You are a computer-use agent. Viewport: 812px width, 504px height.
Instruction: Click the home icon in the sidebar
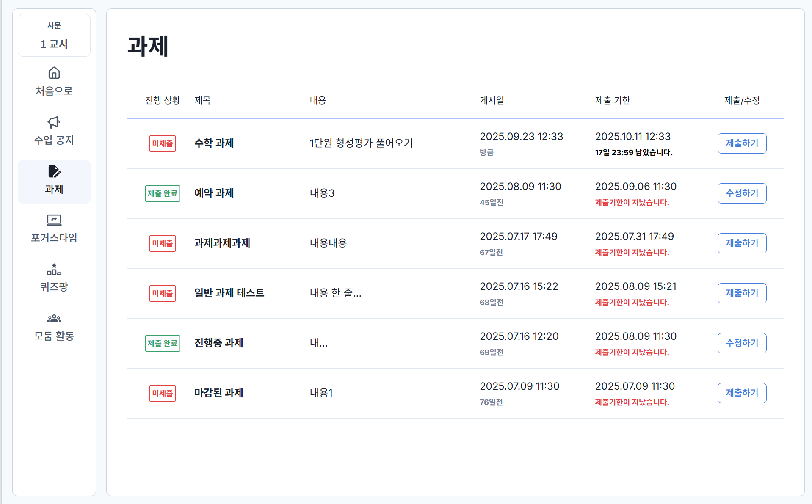pyautogui.click(x=54, y=73)
